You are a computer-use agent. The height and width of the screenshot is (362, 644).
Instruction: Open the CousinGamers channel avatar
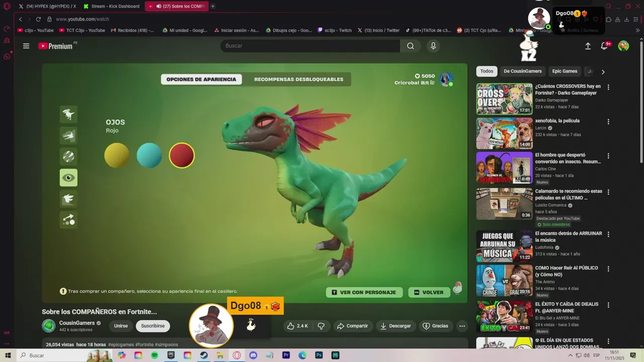48,326
